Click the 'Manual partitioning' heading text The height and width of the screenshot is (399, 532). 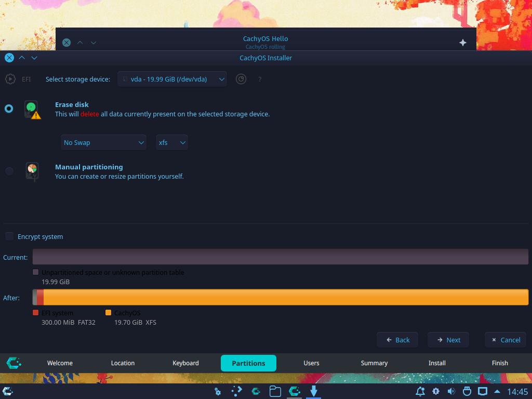click(x=89, y=167)
